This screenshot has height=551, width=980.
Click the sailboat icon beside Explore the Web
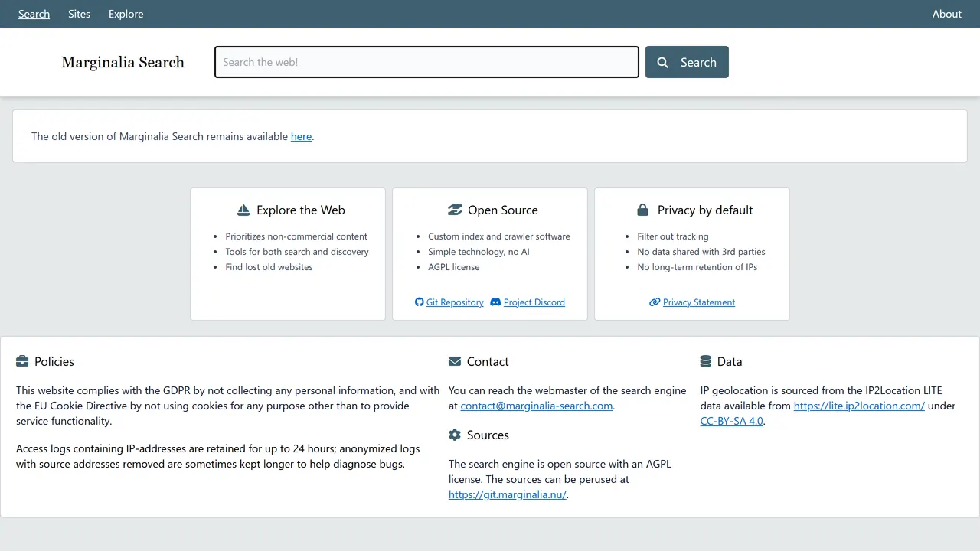[243, 210]
